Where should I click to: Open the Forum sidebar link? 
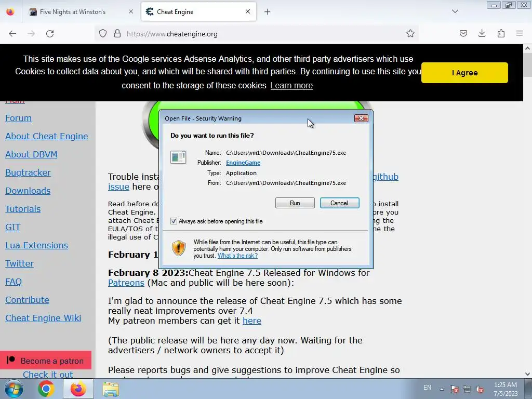click(18, 118)
